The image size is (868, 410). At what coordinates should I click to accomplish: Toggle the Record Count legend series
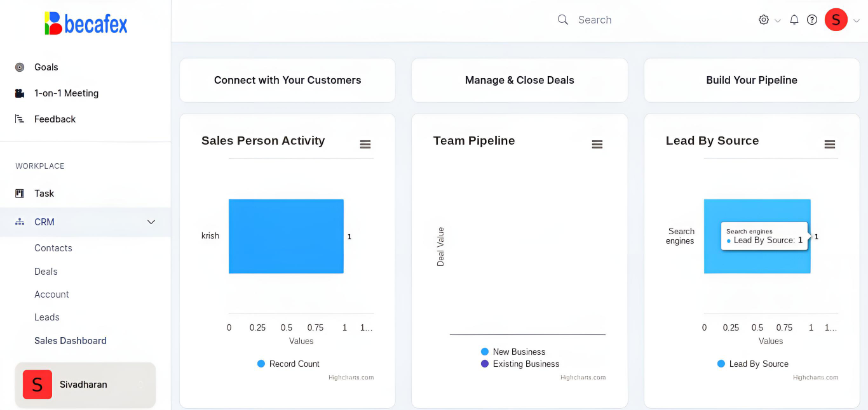[x=288, y=364]
